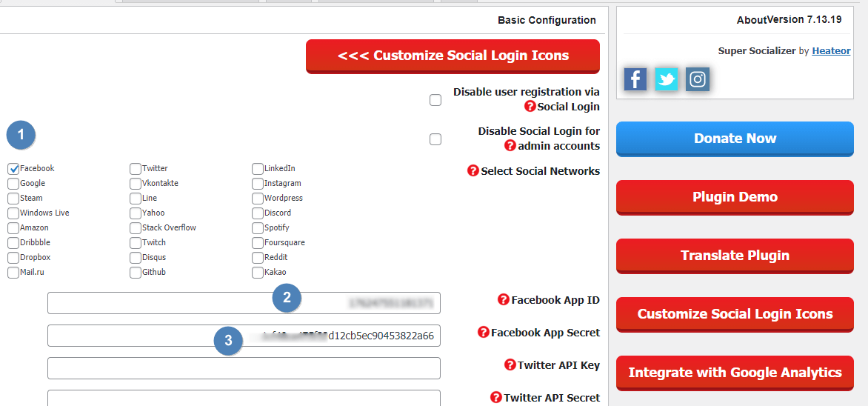This screenshot has height=406, width=868.
Task: Tick the Github checkbox
Action: (135, 273)
